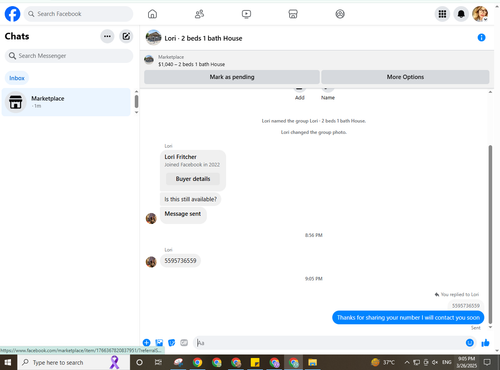500x370 pixels.
Task: Open the Windows notification center
Action: point(487,362)
